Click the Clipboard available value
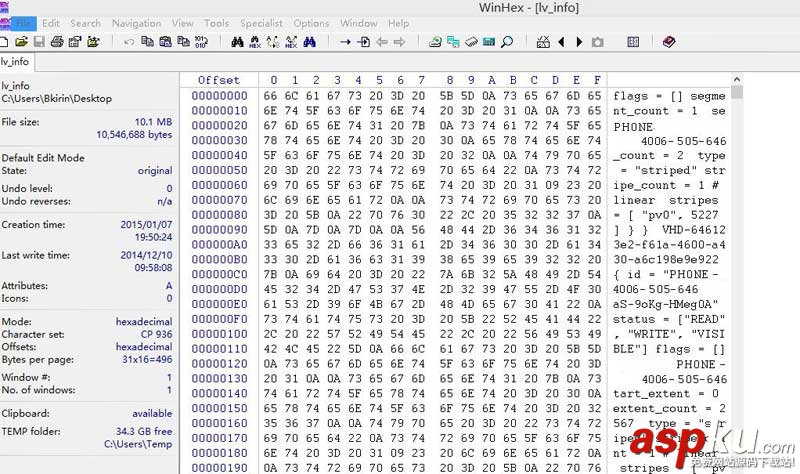The height and width of the screenshot is (474, 800). (x=152, y=414)
